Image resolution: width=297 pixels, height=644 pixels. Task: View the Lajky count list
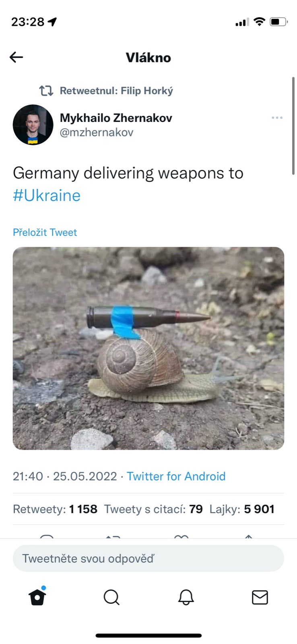click(x=242, y=509)
